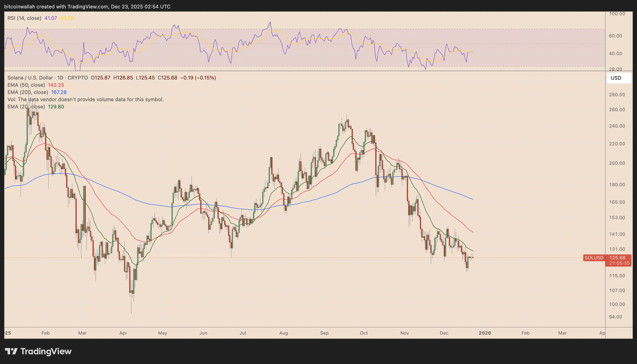Click the green 129.80 EMA value
The image size is (637, 364).
pyautogui.click(x=56, y=107)
